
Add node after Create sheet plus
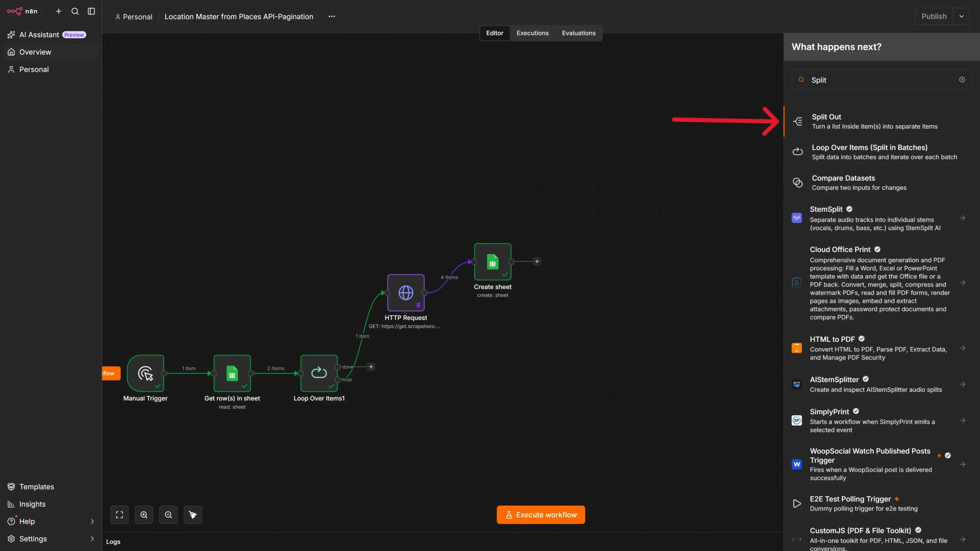tap(537, 261)
